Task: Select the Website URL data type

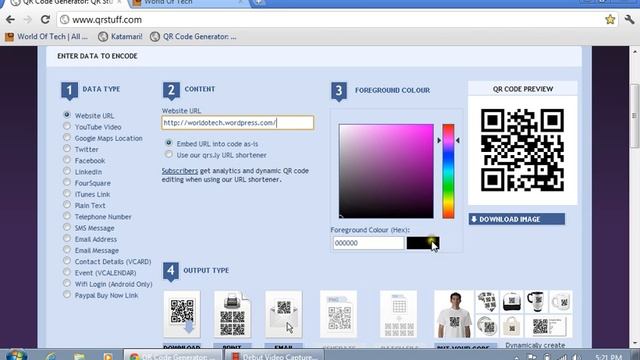Action: (67, 115)
